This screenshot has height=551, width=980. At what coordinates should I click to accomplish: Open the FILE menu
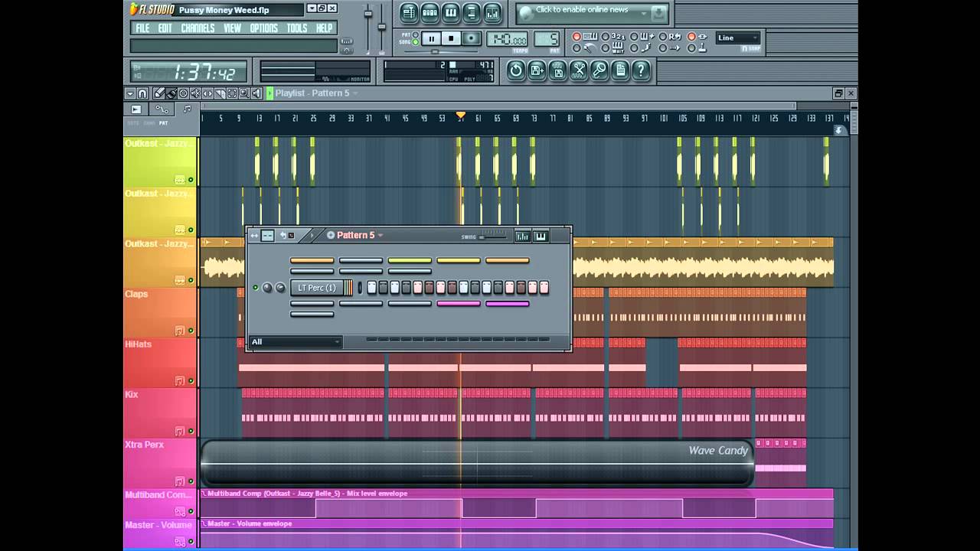coord(142,28)
